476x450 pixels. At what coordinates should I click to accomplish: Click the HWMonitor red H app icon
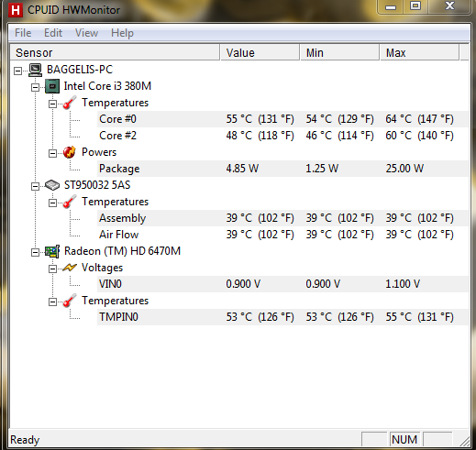pos(16,10)
